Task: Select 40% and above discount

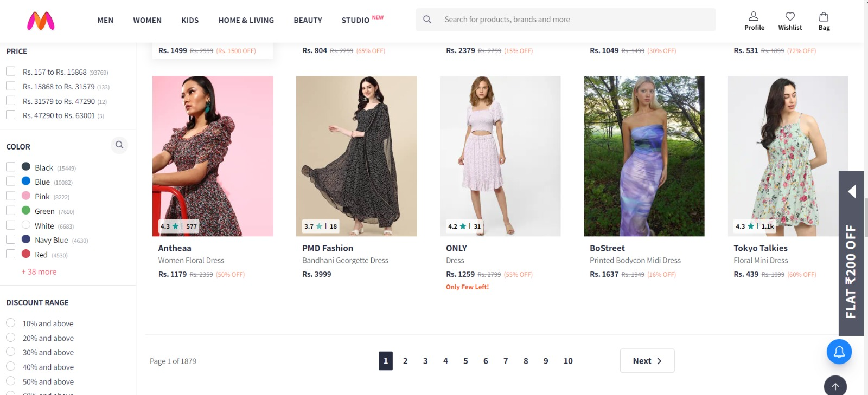Action: point(10,366)
